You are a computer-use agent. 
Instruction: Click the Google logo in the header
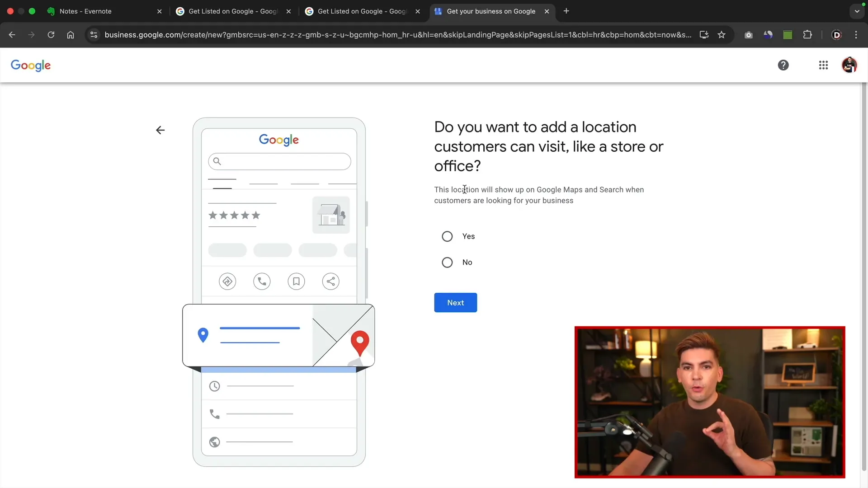click(31, 66)
